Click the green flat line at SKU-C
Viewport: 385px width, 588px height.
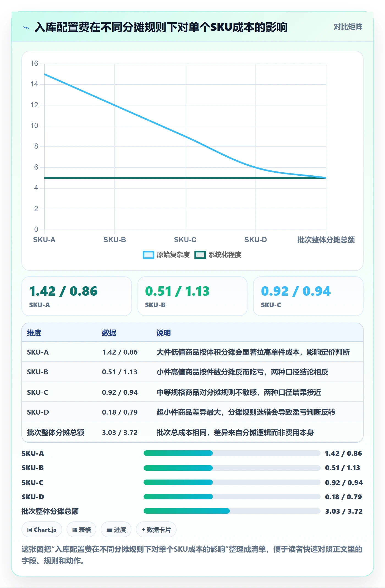point(185,178)
